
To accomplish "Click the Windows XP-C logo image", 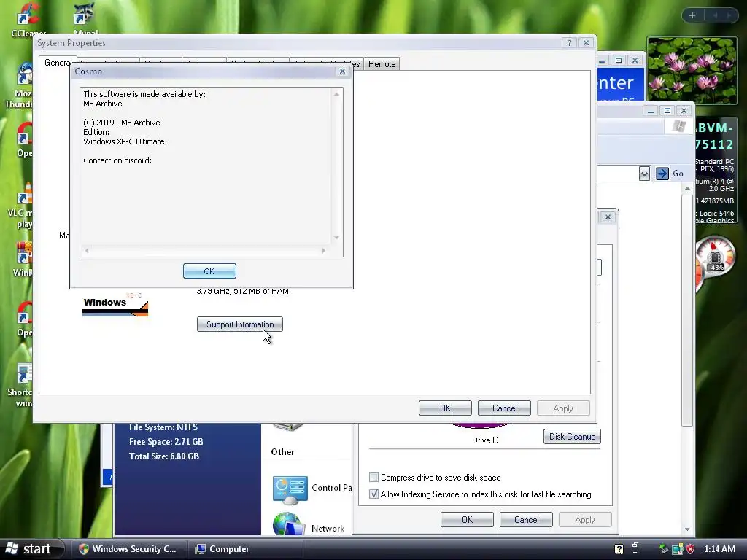I will click(115, 305).
